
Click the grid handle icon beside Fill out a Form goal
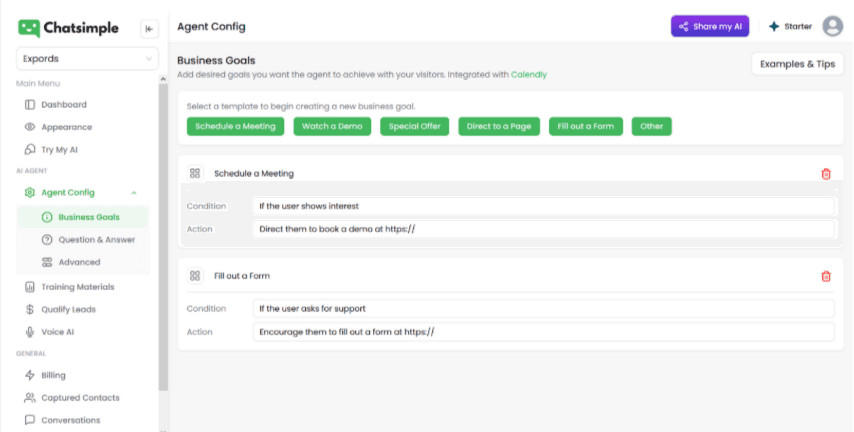195,276
